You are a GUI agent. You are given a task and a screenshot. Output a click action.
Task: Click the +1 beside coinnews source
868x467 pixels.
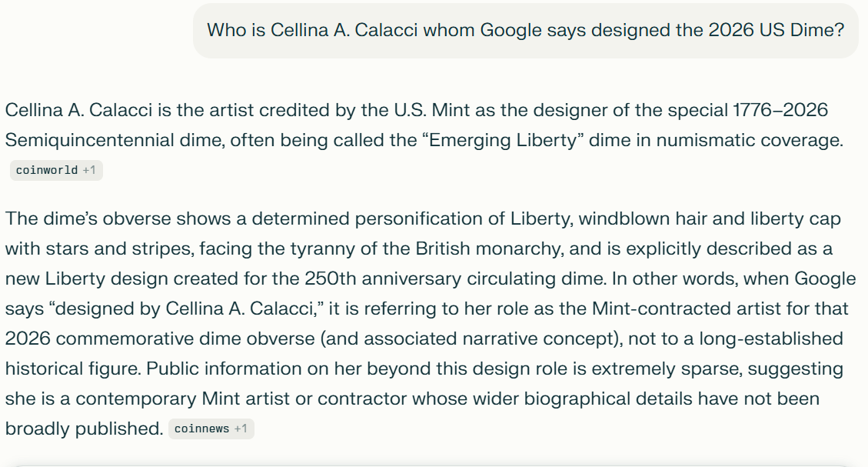point(240,429)
